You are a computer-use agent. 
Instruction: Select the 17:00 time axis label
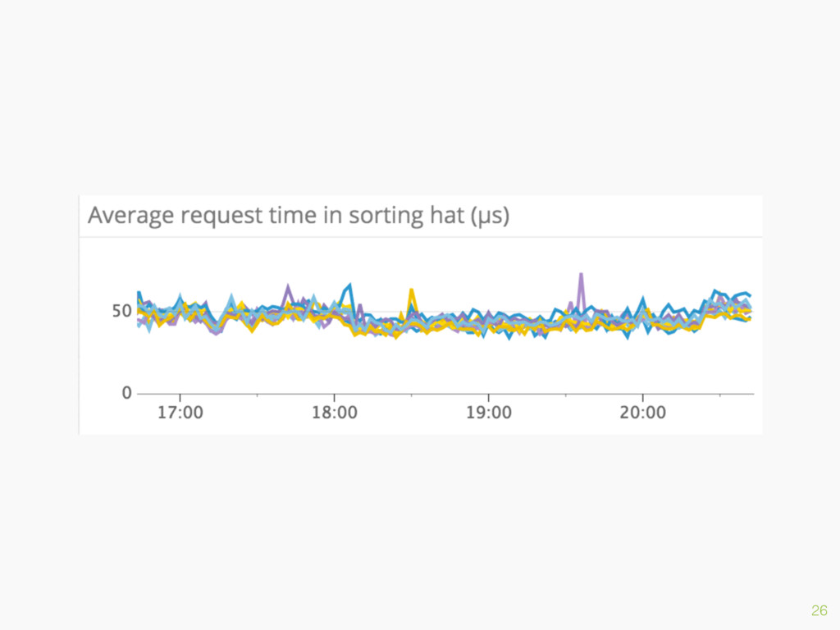[180, 413]
